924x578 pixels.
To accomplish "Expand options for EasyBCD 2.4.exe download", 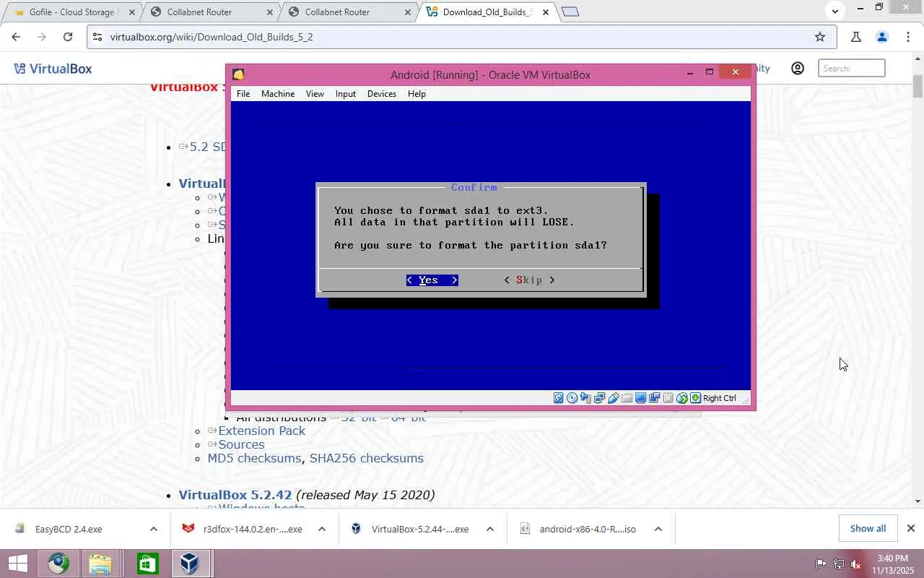I will pos(153,529).
